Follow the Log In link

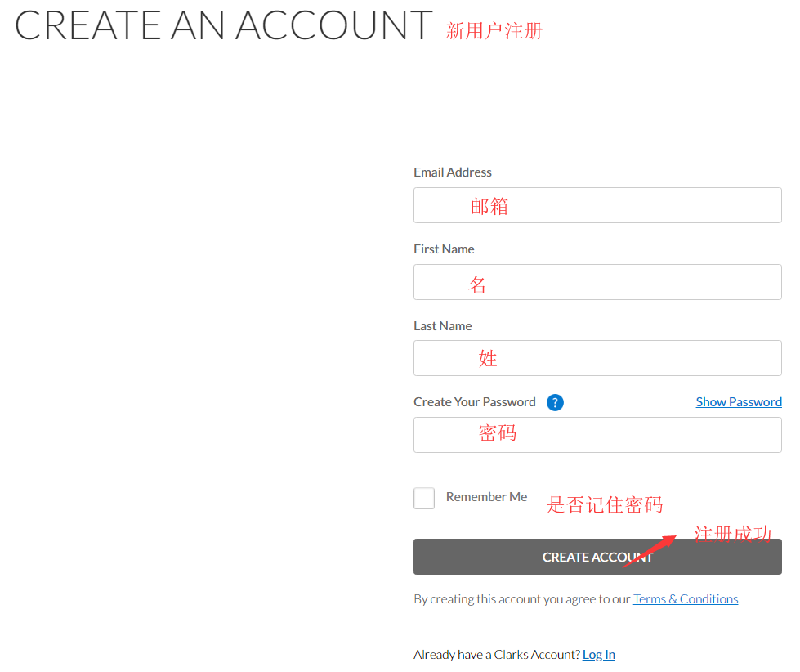pyautogui.click(x=598, y=655)
